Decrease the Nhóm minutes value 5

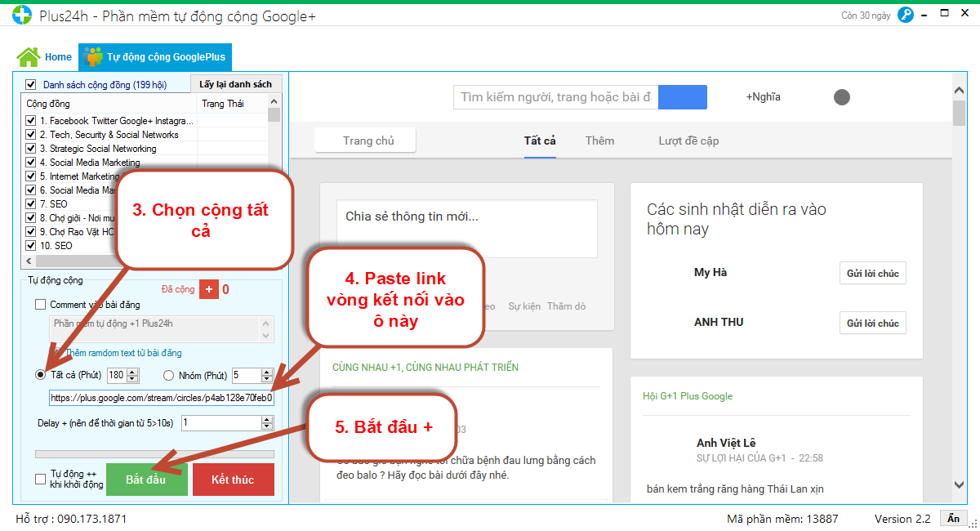point(267,380)
